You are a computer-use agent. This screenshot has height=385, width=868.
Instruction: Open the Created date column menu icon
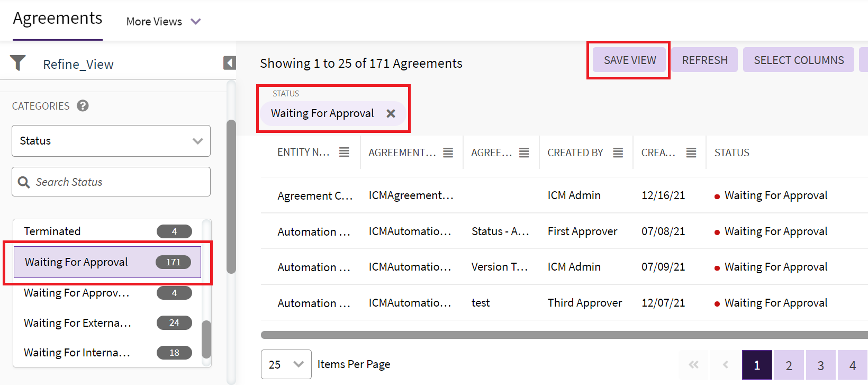(691, 153)
